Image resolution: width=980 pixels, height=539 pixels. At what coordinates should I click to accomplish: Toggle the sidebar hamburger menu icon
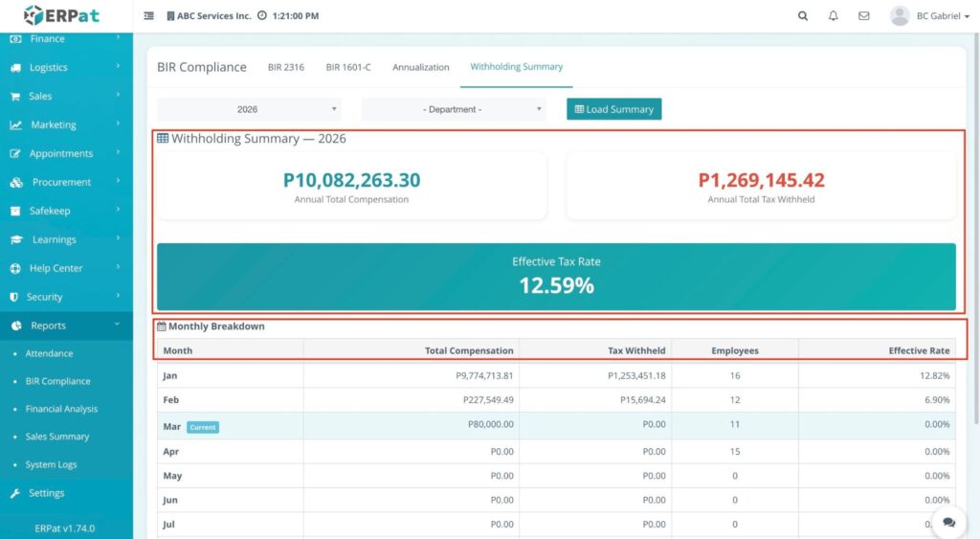[x=148, y=16]
